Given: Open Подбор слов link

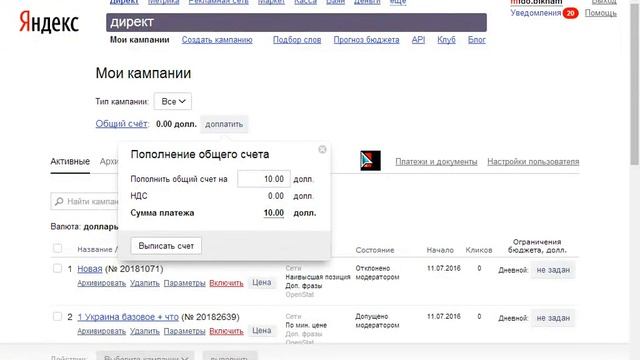Looking at the screenshot, I should pos(297,40).
